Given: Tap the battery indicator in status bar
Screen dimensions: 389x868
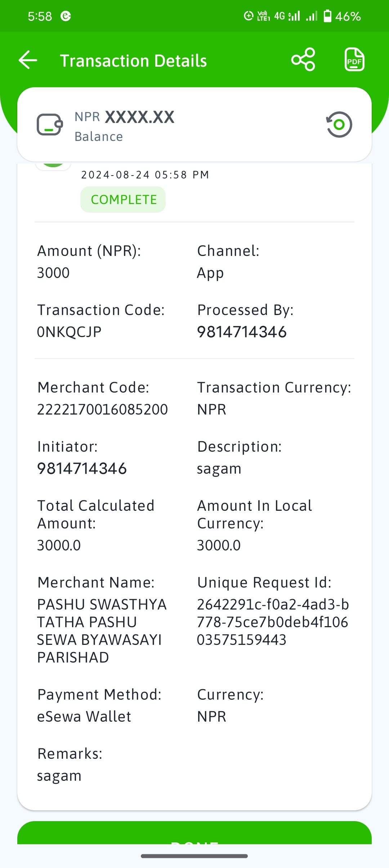Looking at the screenshot, I should pos(327,16).
